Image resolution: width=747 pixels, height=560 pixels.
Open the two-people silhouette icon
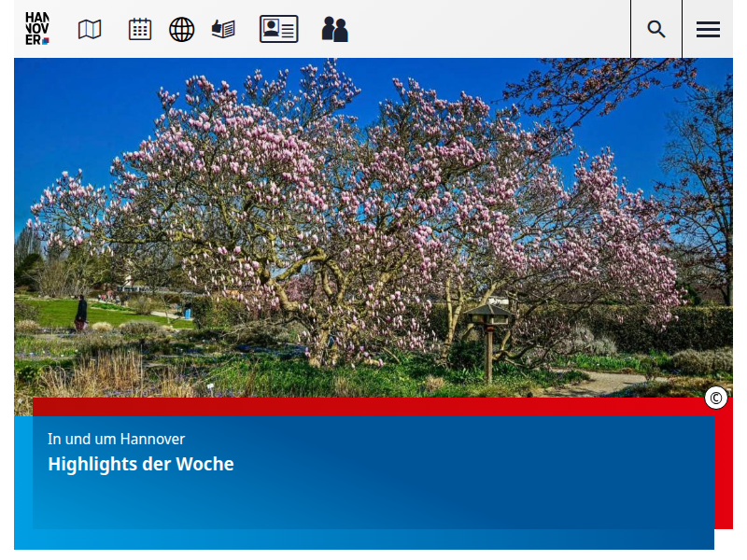[334, 29]
